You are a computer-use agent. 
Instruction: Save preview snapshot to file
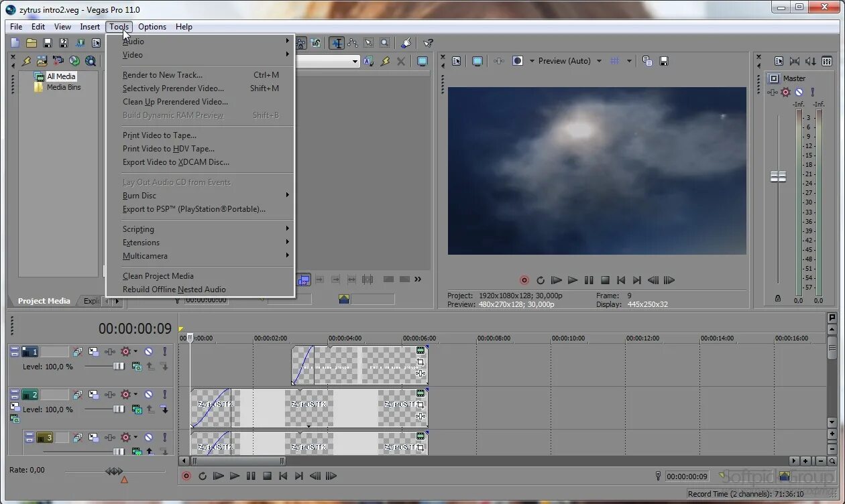pyautogui.click(x=664, y=61)
